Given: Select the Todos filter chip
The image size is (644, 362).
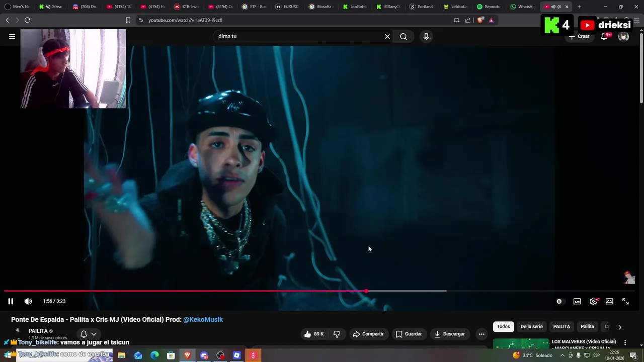Looking at the screenshot, I should coord(504,327).
